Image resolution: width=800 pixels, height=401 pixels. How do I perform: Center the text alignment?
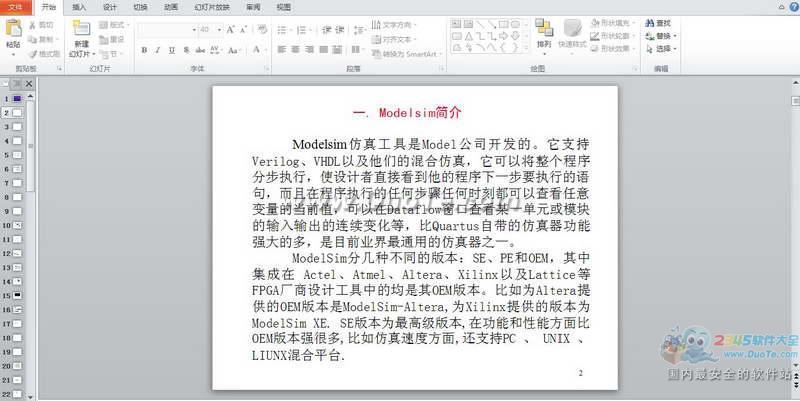(295, 49)
